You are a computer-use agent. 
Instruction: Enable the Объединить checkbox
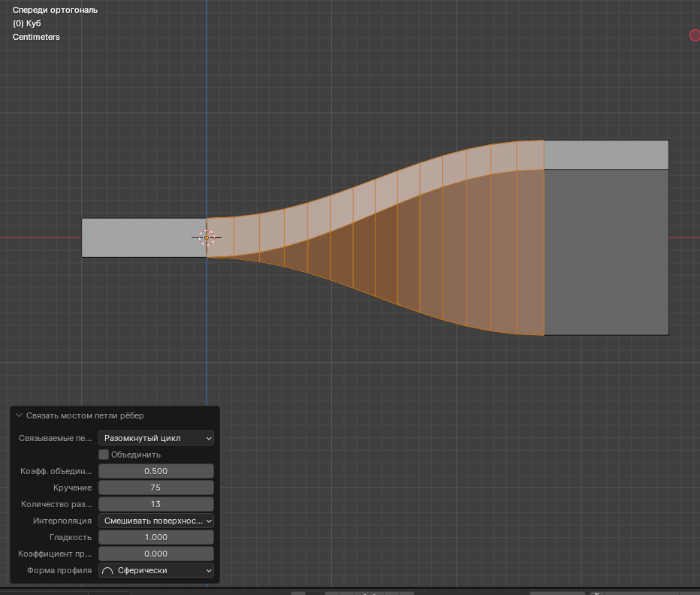tap(104, 455)
